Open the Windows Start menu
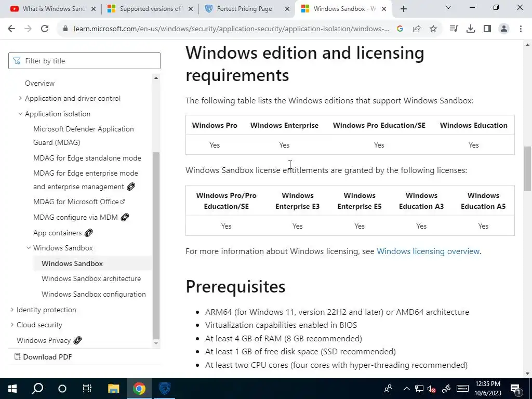This screenshot has height=399, width=532. pyautogui.click(x=12, y=389)
